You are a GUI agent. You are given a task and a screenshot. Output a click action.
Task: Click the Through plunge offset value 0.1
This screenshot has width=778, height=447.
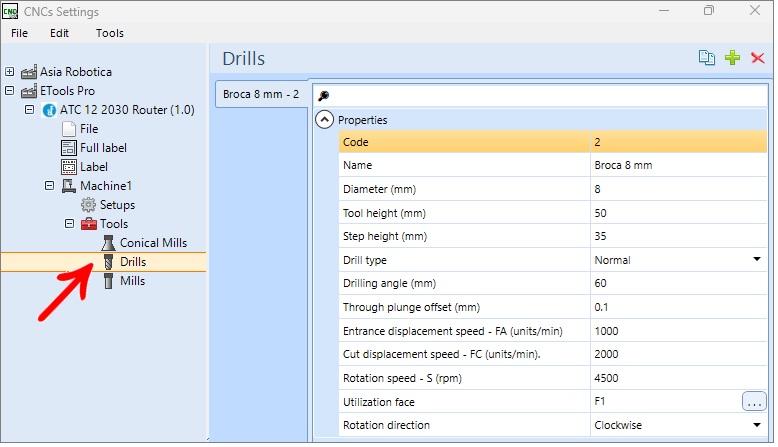click(678, 307)
